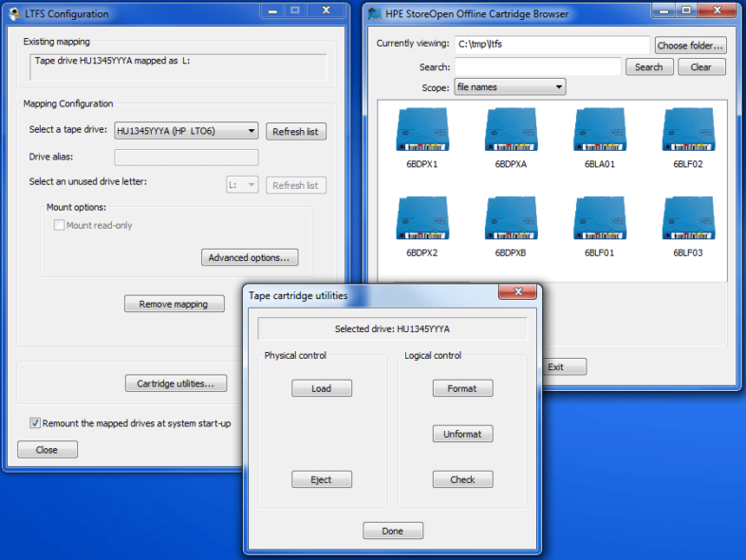Open Advanced options for mounting

(251, 257)
